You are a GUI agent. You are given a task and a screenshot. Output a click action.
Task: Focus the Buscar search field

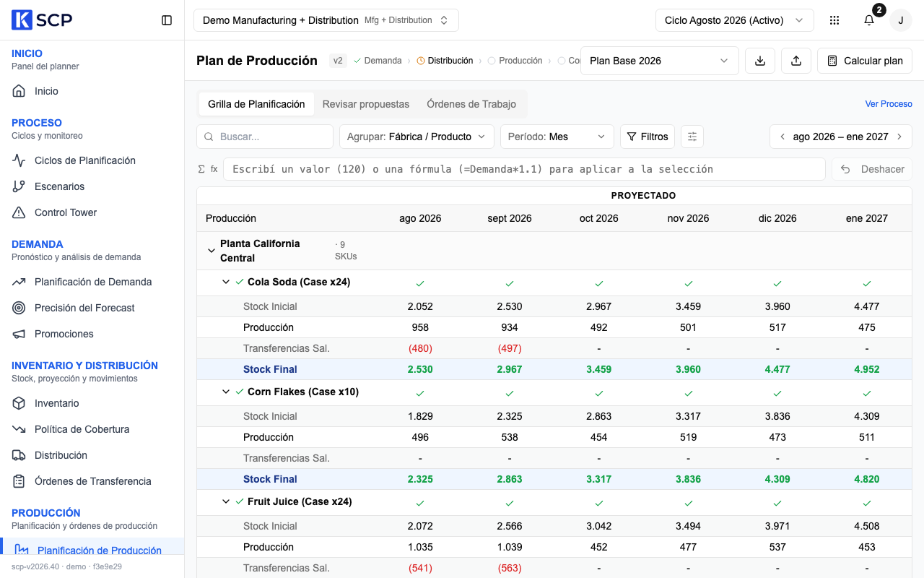pyautogui.click(x=265, y=137)
